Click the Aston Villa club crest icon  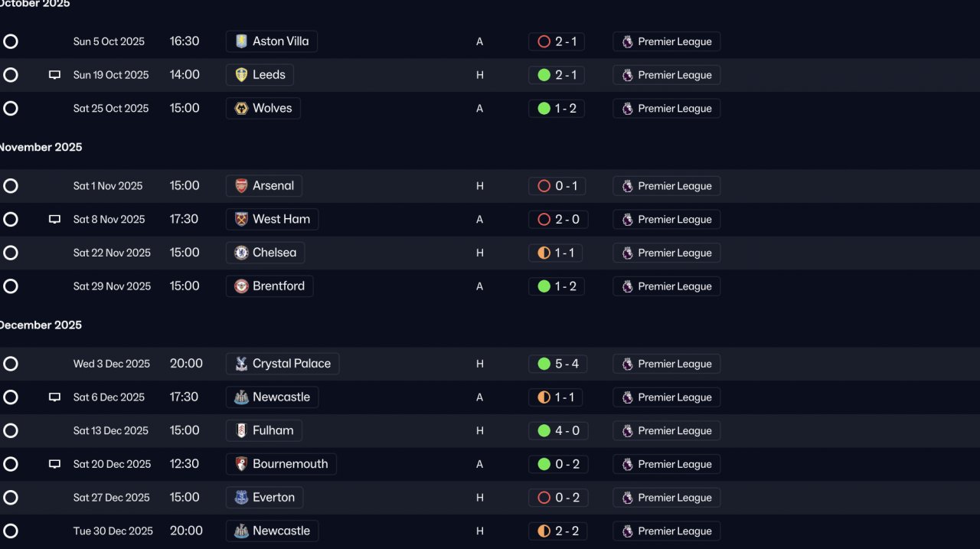tap(241, 41)
